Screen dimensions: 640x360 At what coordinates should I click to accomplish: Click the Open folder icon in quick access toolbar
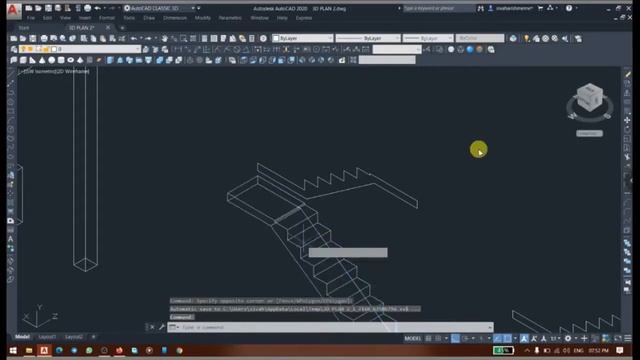(38, 8)
